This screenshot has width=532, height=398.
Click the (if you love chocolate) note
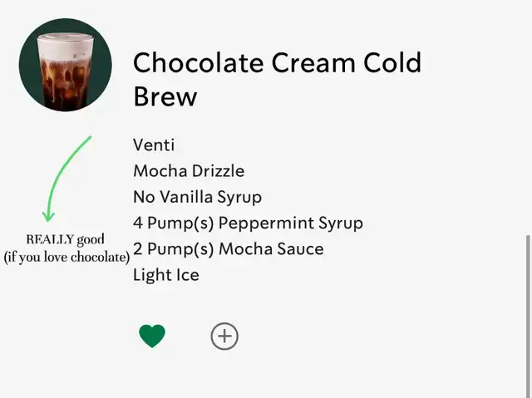coord(66,257)
